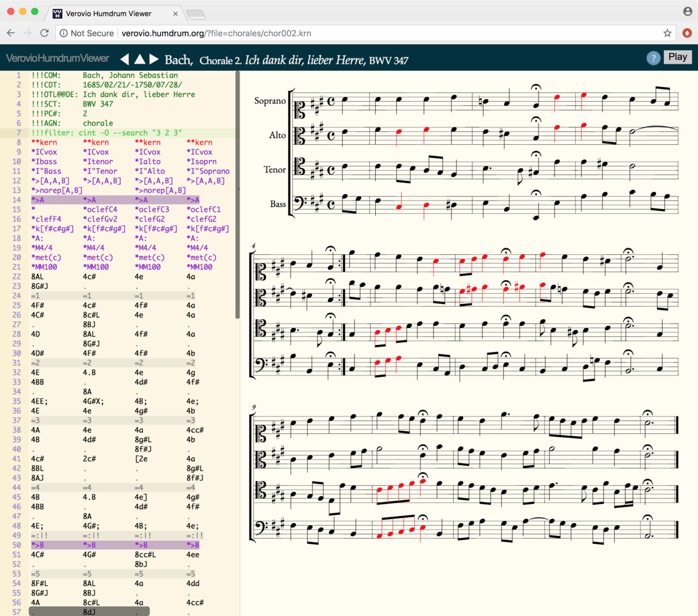
Task: Click the VerovioHumdrumViewer title link
Action: (x=56, y=58)
